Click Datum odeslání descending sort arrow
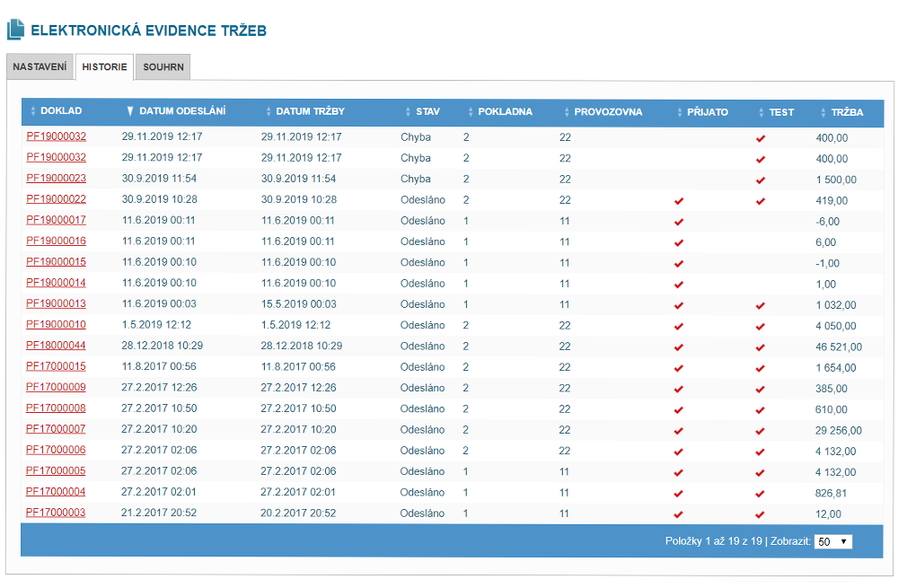The image size is (898, 588). (x=130, y=112)
